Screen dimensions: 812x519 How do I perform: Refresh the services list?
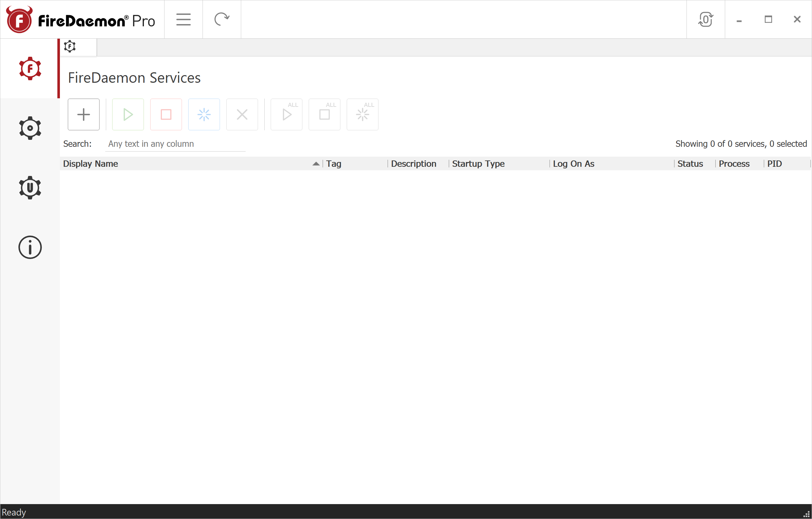(222, 19)
